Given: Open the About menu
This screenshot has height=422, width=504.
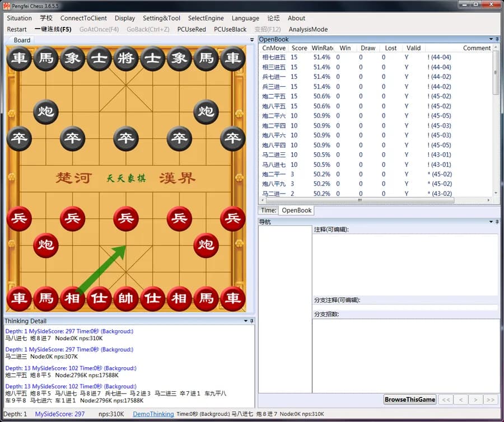Looking at the screenshot, I should click(296, 18).
